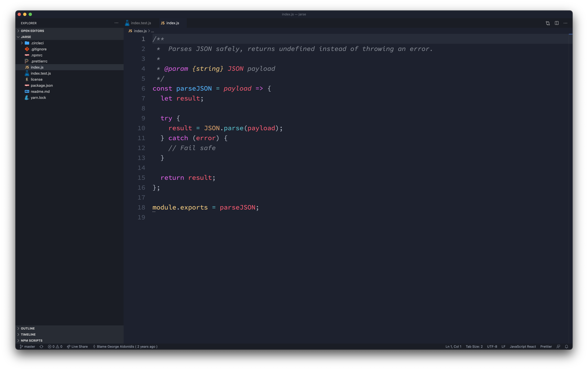This screenshot has height=370, width=588.
Task: Expand the OUTLINE panel
Action: pyautogui.click(x=69, y=328)
